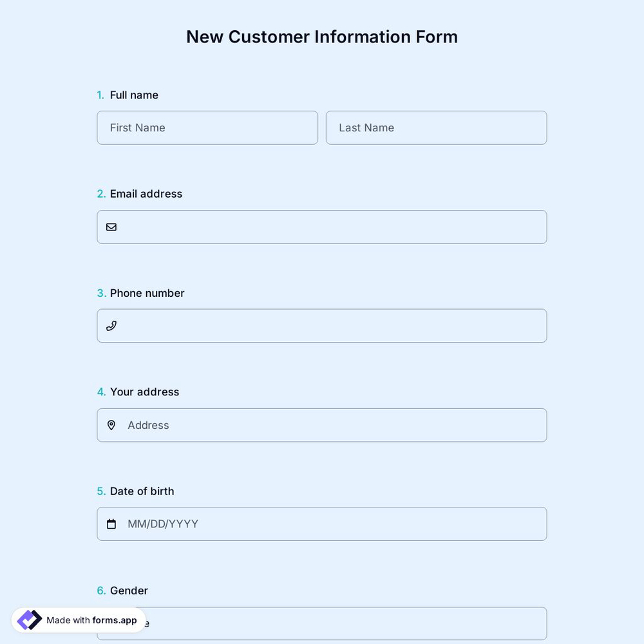Click the Your address question label
Image resolution: width=644 pixels, height=644 pixels.
144,392
